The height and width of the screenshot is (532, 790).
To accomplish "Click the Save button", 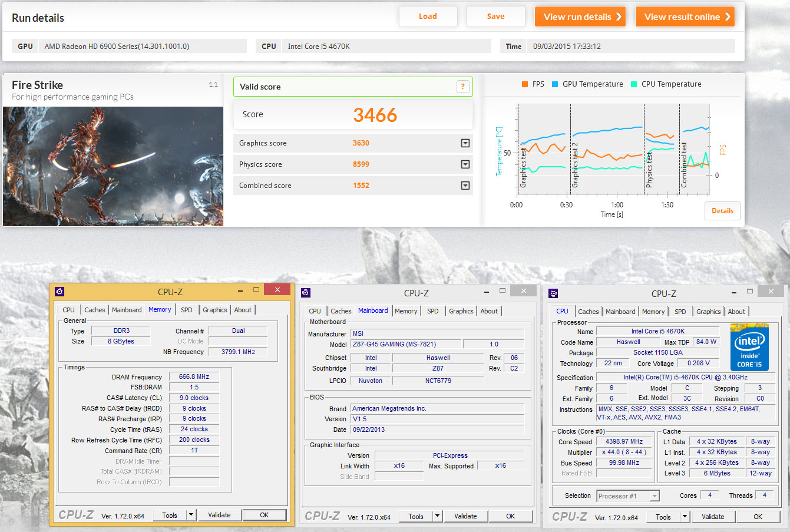I will point(496,16).
